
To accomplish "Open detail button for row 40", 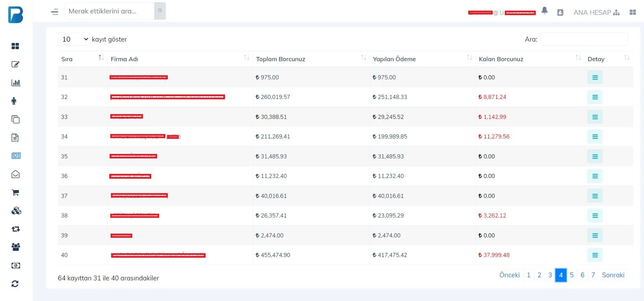I will click(595, 255).
